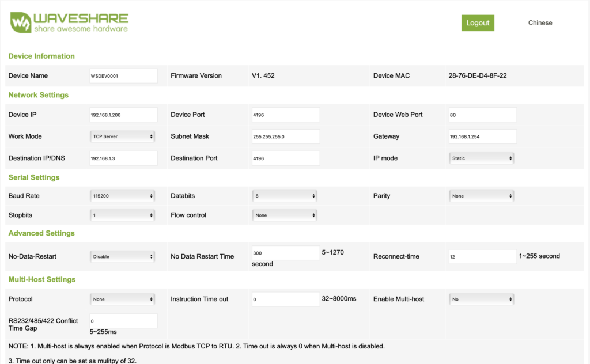Click the Instruction Time out field
The height and width of the screenshot is (364, 590).
[286, 299]
